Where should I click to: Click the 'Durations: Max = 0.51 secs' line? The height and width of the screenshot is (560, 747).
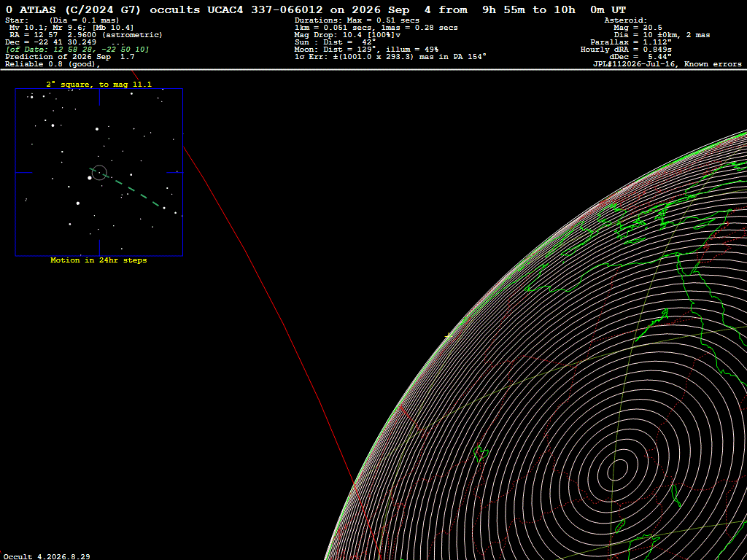[x=357, y=20]
